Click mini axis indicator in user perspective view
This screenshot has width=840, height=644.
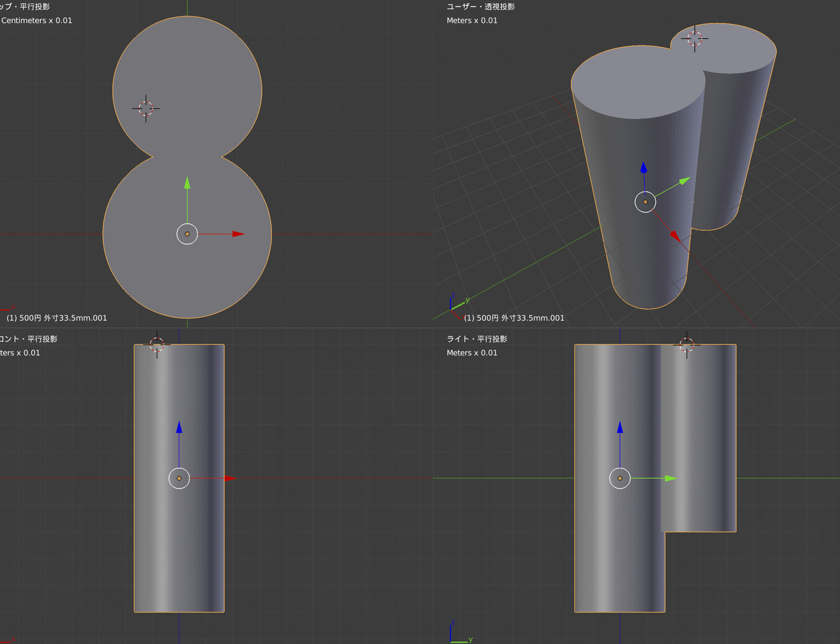[x=460, y=305]
